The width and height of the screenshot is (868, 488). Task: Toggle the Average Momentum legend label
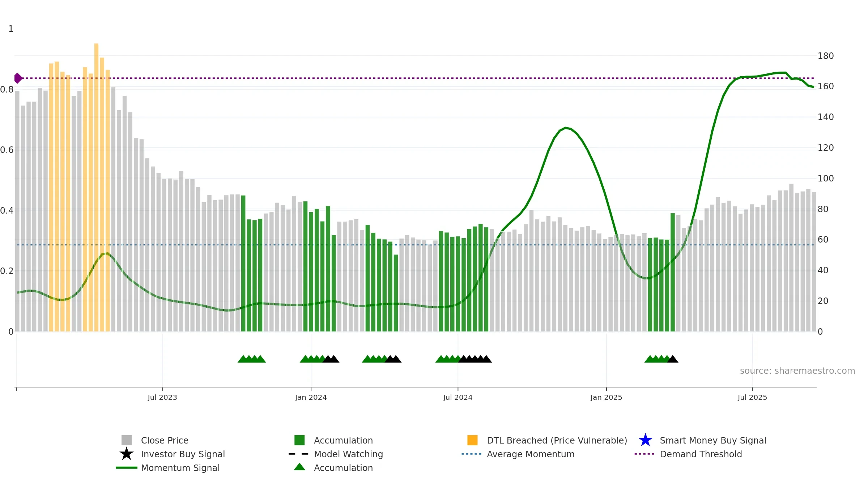531,454
